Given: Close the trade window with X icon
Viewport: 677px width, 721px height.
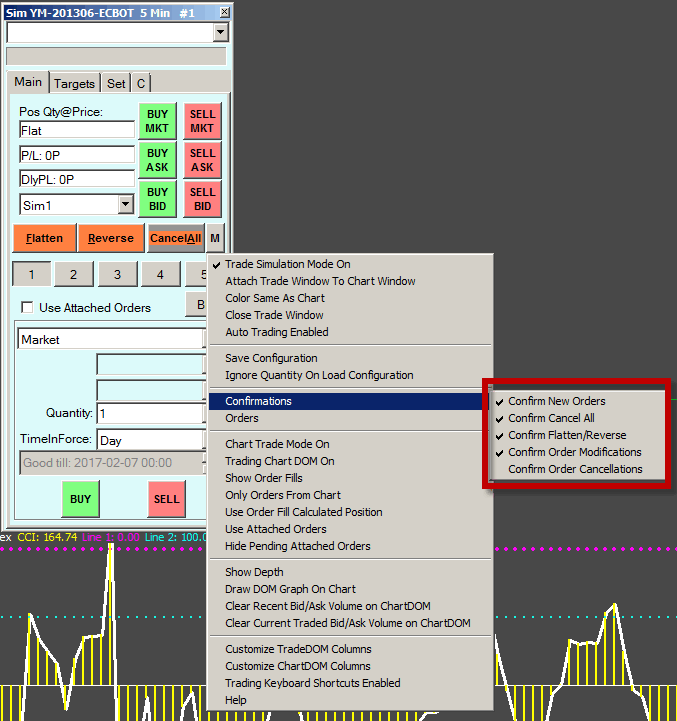Looking at the screenshot, I should tap(224, 12).
